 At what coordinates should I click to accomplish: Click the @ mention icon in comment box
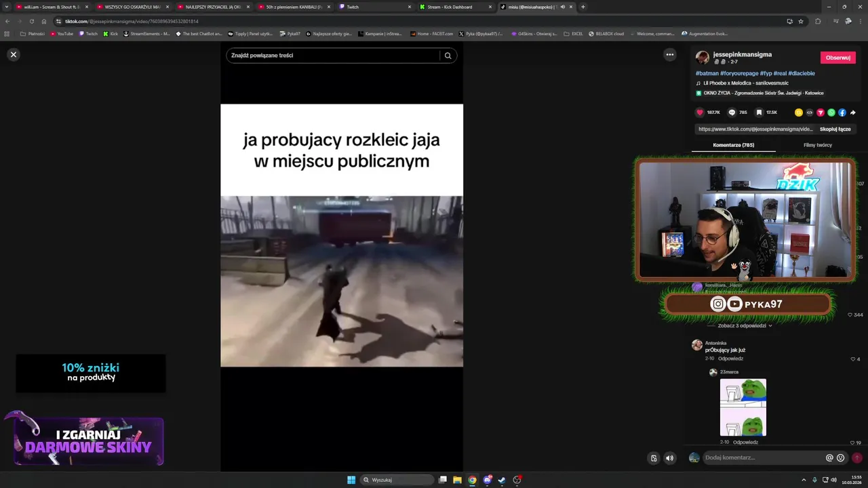[829, 458]
